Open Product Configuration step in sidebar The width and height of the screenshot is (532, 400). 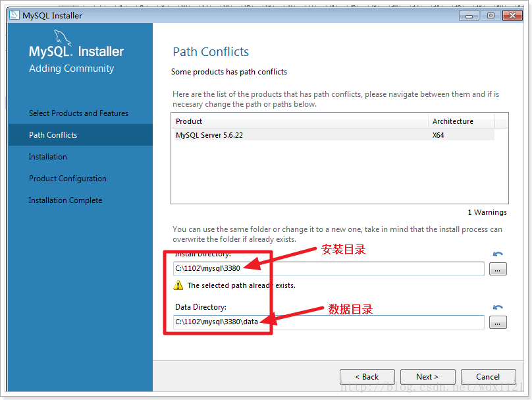(68, 179)
